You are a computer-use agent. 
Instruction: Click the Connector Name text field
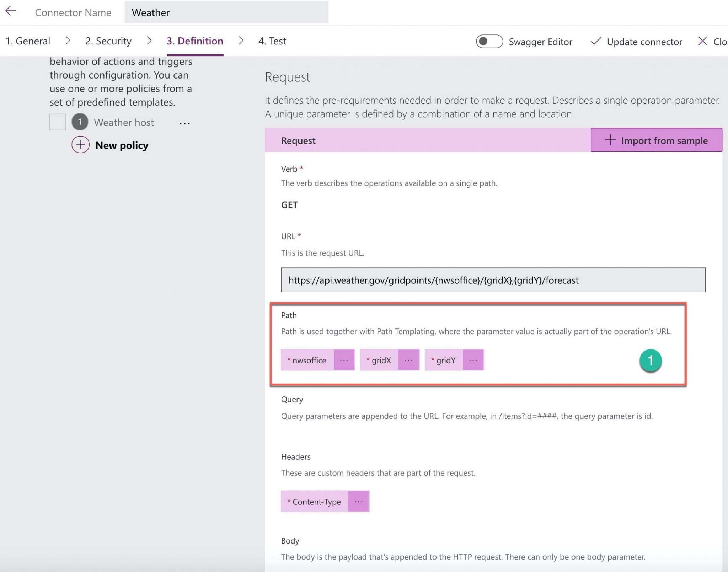226,12
